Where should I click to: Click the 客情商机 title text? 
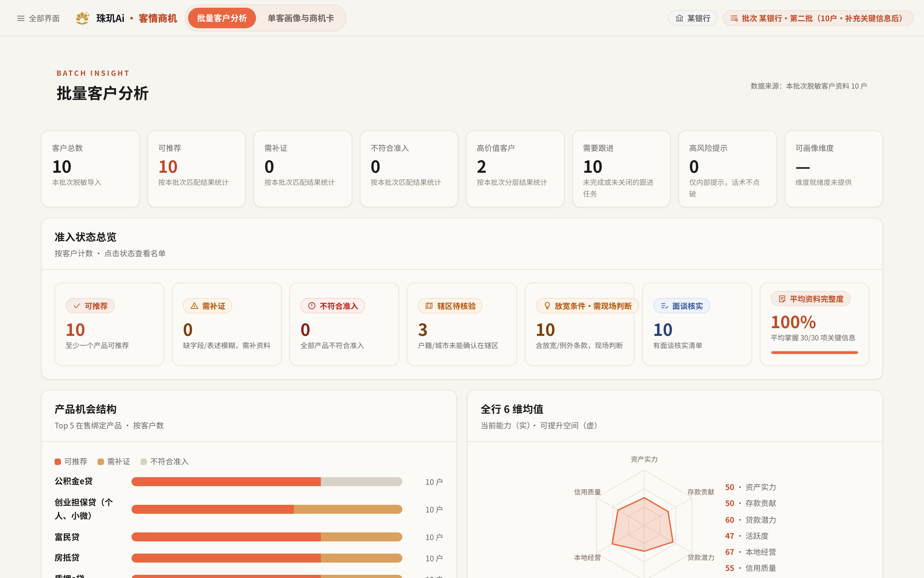pyautogui.click(x=158, y=18)
